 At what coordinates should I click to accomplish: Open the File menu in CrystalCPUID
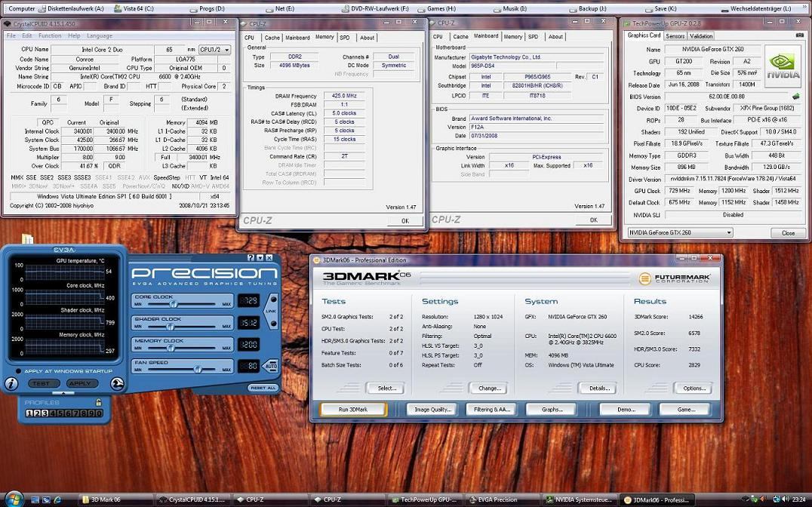pyautogui.click(x=11, y=35)
